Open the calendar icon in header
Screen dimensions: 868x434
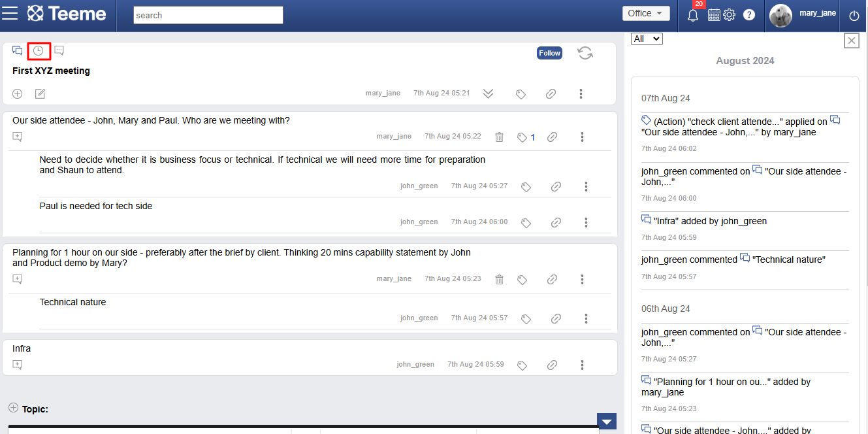click(714, 14)
